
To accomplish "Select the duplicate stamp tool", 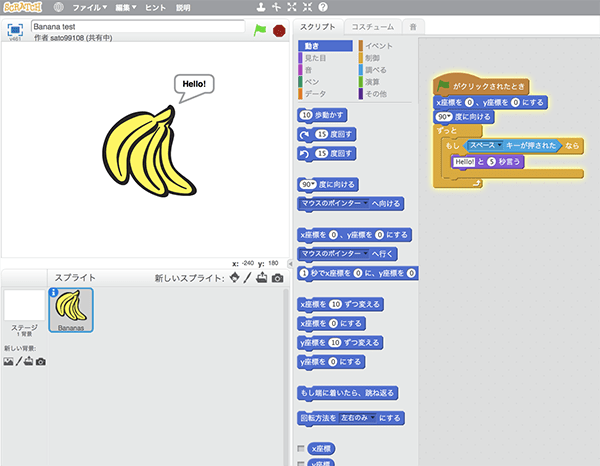I will [x=261, y=7].
